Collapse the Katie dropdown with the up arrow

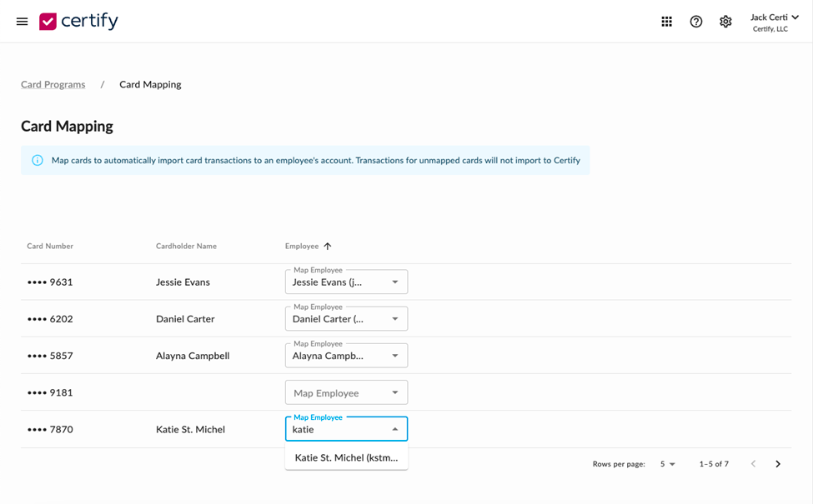395,429
